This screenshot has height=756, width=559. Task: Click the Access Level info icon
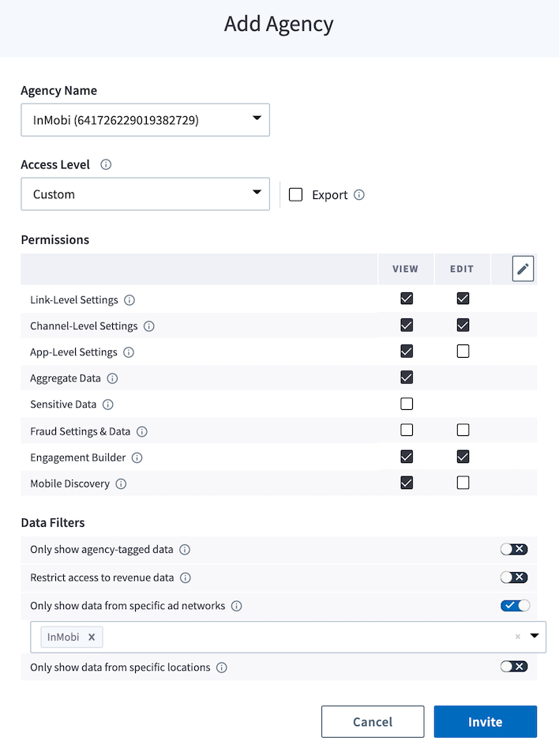pyautogui.click(x=106, y=164)
